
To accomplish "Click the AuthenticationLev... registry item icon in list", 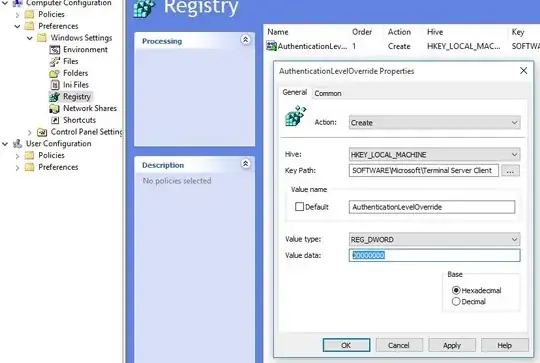I will [271, 46].
